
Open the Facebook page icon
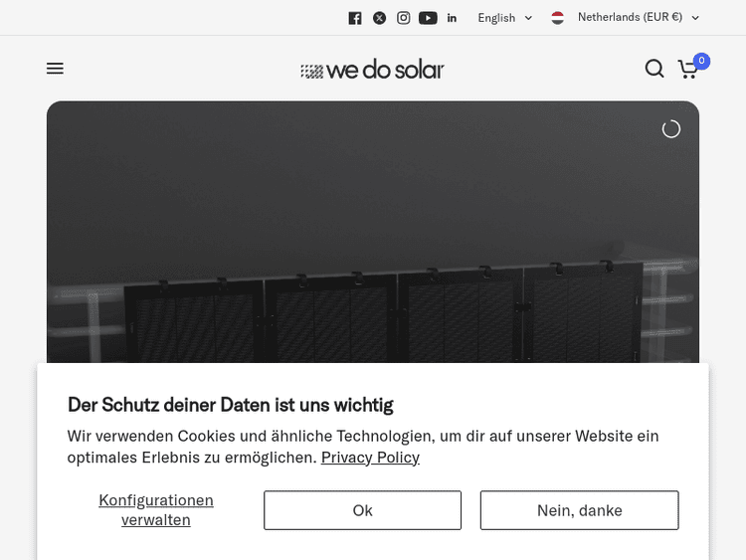355,18
